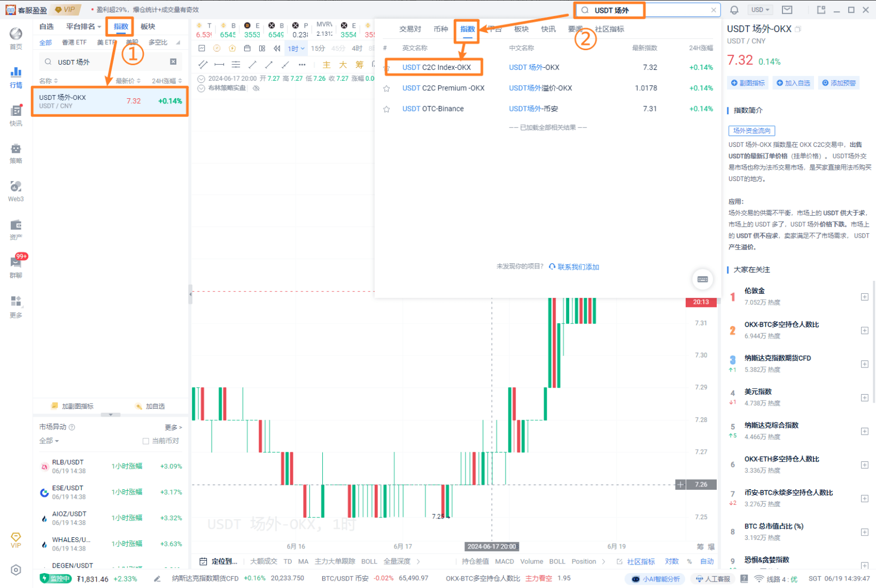This screenshot has width=876, height=588.
Task: Open the multi-chart layout icon
Action: pos(262,48)
